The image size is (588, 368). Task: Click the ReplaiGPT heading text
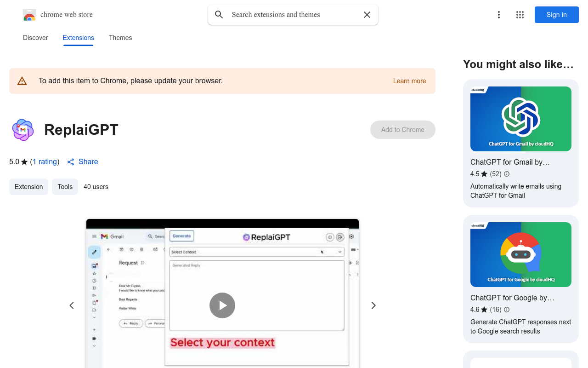[81, 130]
